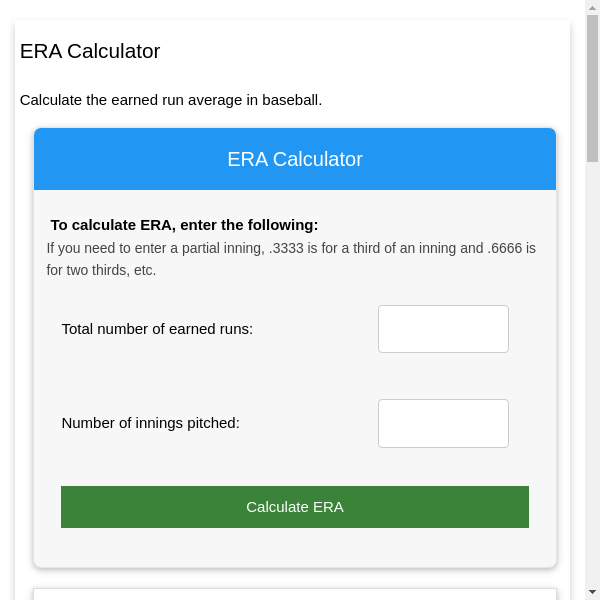Click the vertical scrollbar thumb
Screen dimensions: 600x600
pos(592,88)
